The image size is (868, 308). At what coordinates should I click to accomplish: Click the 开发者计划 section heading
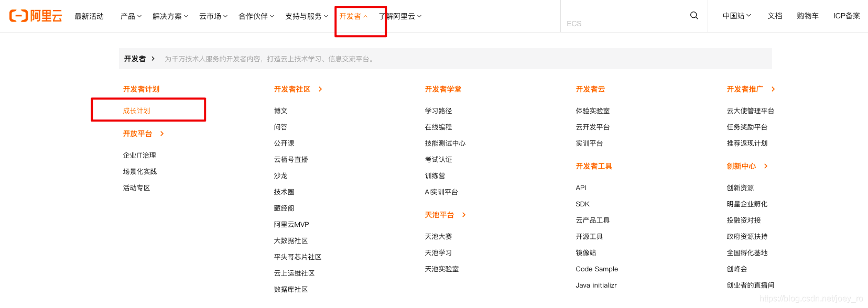142,89
